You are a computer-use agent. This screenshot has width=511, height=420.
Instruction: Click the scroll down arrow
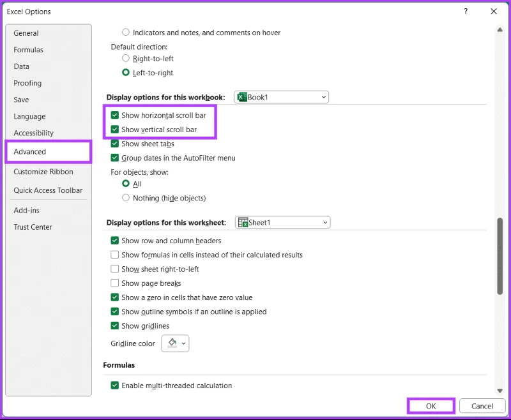(500, 391)
